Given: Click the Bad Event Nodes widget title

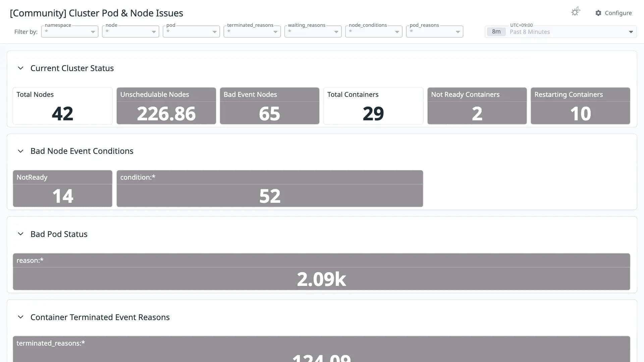Looking at the screenshot, I should (250, 95).
